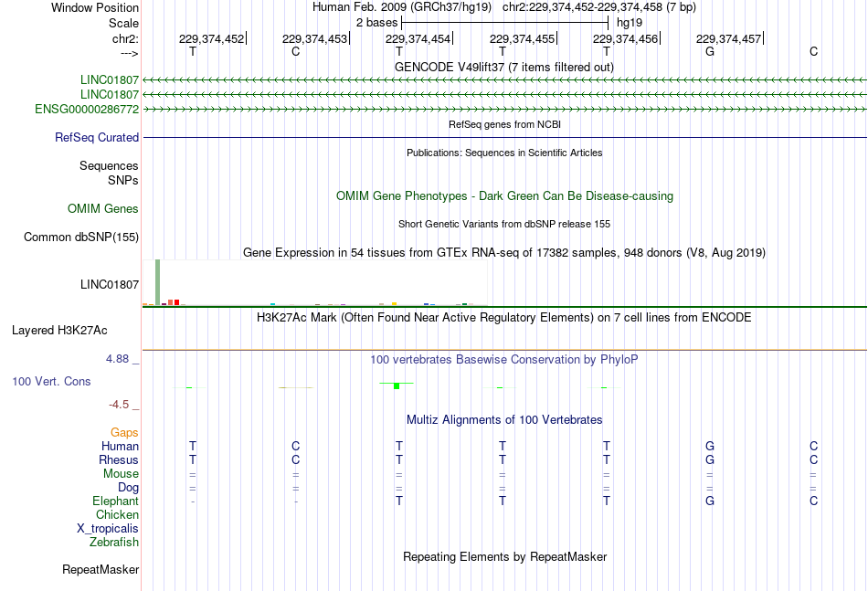Click the Sequences track label
Image resolution: width=868 pixels, height=591 pixels.
pos(109,165)
